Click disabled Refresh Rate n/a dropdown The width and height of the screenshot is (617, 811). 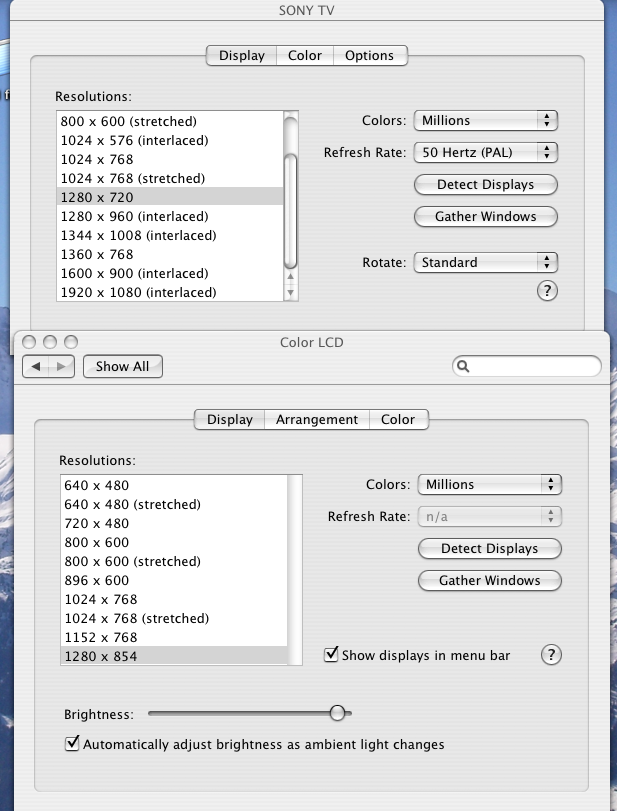click(490, 517)
